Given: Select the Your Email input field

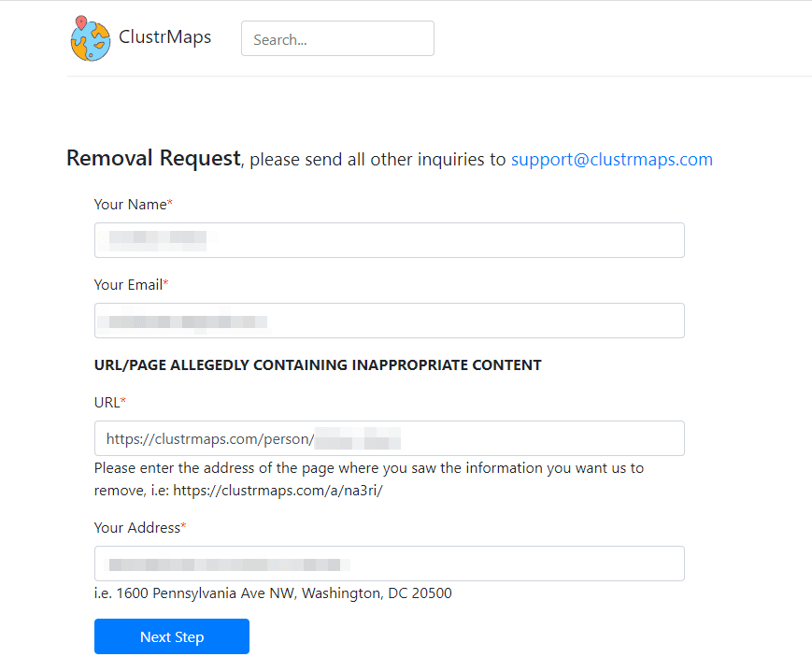Looking at the screenshot, I should click(389, 321).
